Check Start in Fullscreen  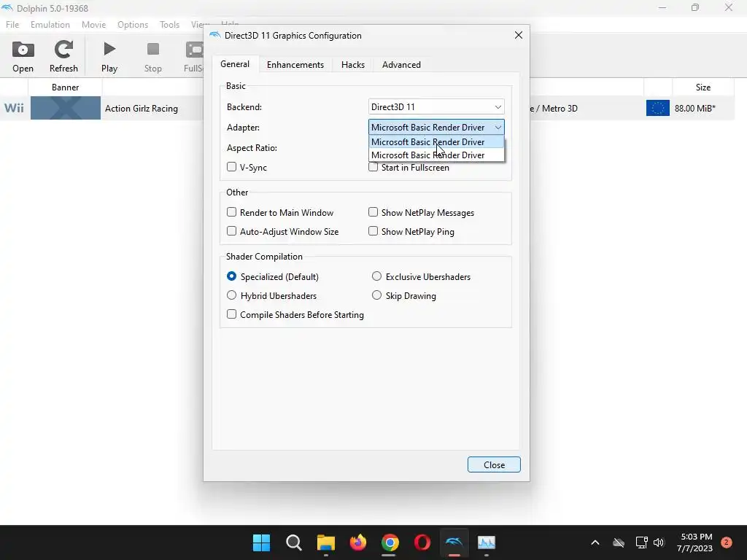373,167
